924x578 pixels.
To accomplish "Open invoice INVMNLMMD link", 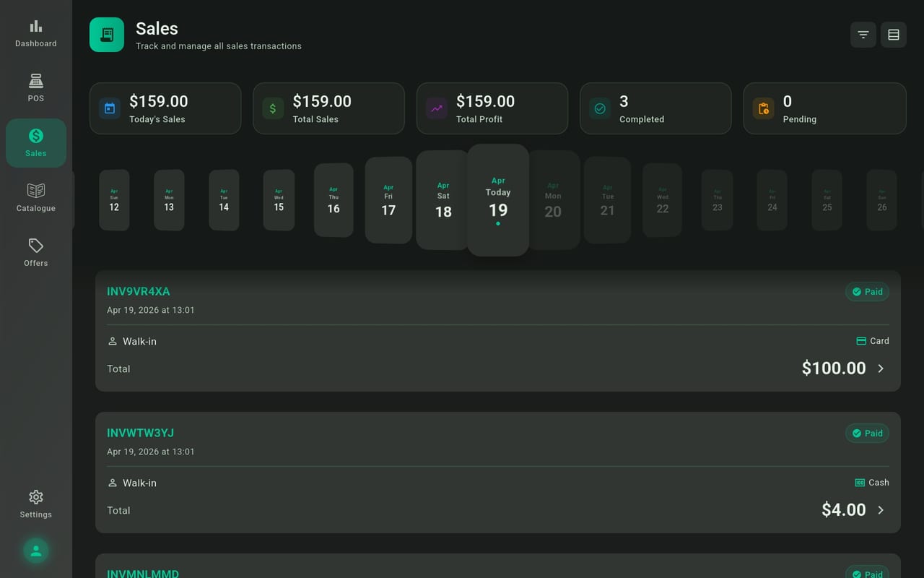I will pos(143,574).
